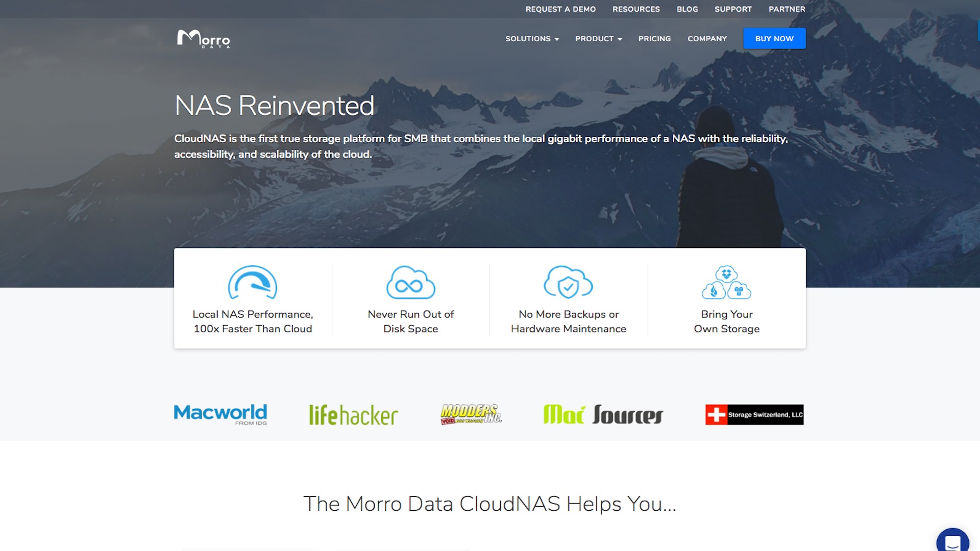Click the Macworld logo
This screenshot has width=980, height=551.
point(220,414)
